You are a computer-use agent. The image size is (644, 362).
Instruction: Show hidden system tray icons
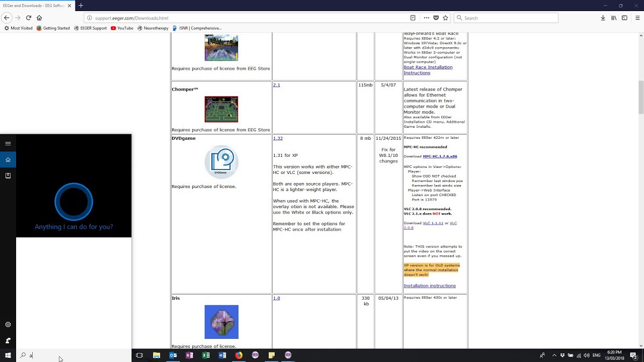point(554,355)
